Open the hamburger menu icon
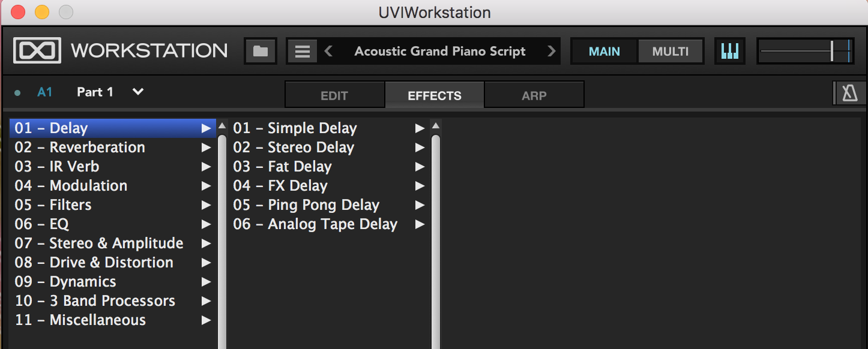 (x=303, y=51)
